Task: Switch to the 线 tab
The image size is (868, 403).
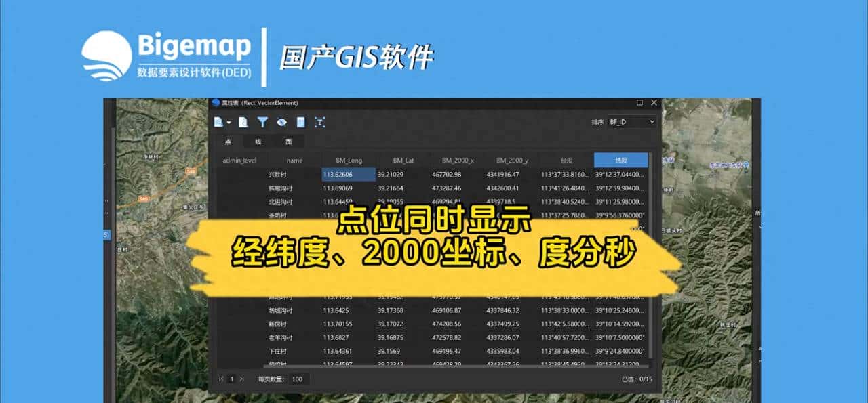Action: (x=258, y=142)
